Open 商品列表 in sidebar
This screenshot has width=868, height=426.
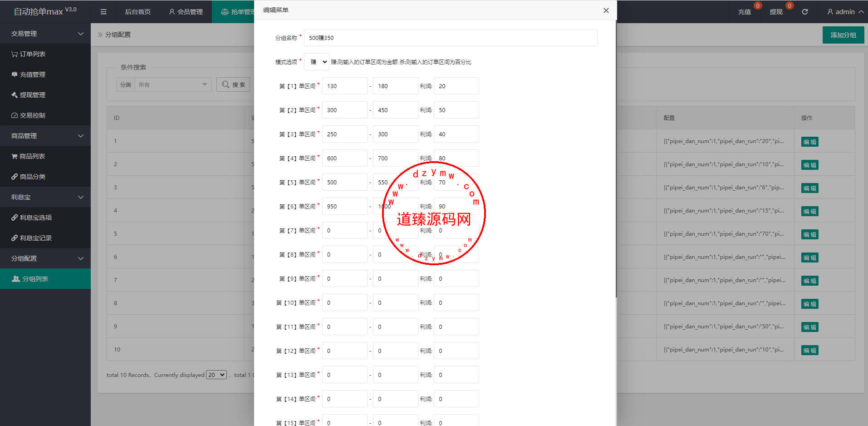[x=45, y=156]
